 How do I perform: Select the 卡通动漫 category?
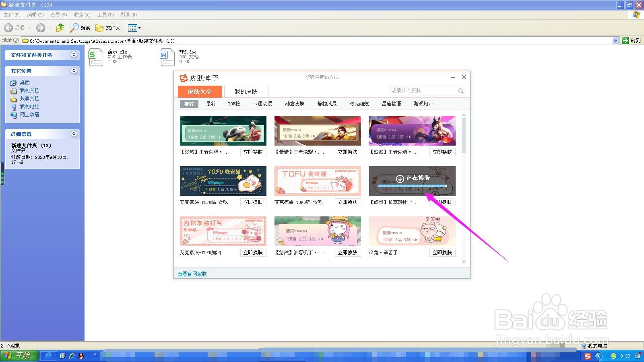point(262,104)
